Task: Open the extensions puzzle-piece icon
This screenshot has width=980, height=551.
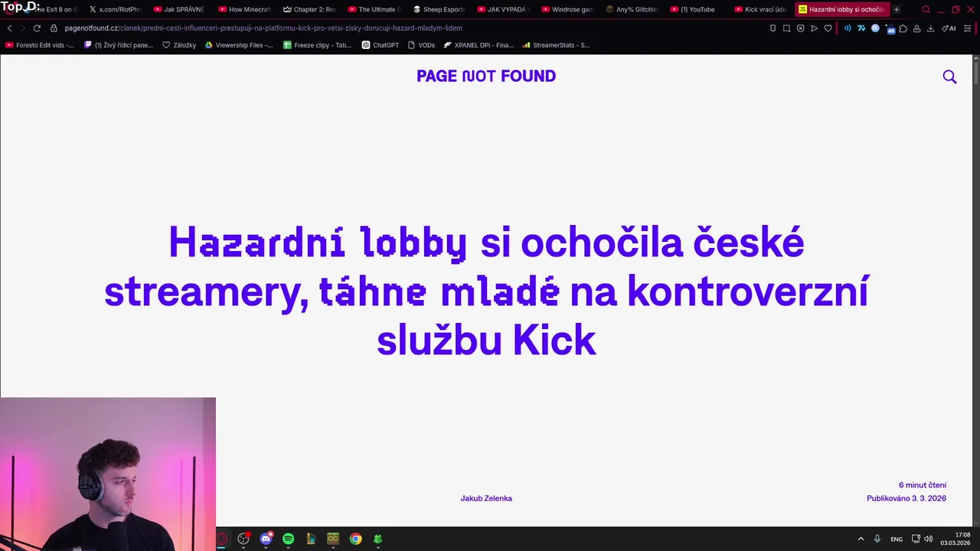Action: pyautogui.click(x=903, y=28)
